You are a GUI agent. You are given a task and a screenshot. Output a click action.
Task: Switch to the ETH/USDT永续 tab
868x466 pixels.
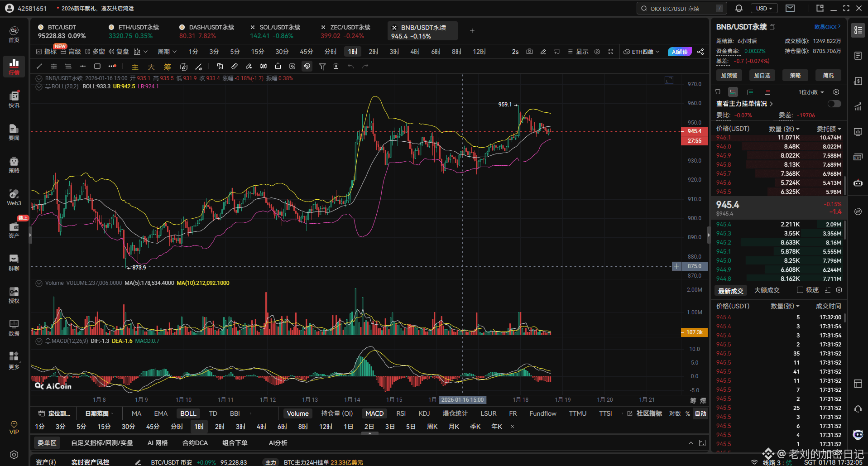pyautogui.click(x=134, y=31)
